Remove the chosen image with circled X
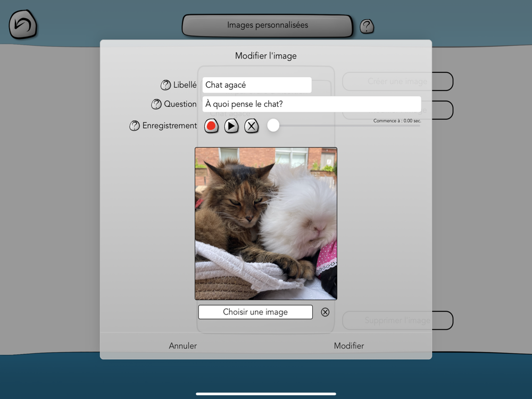 [x=325, y=312]
